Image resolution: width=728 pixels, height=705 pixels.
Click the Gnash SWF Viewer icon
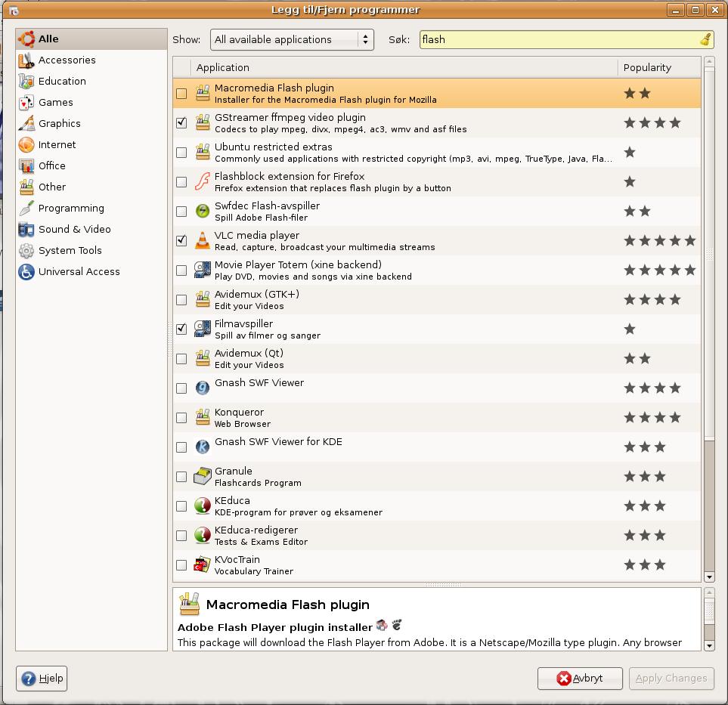[x=203, y=388]
